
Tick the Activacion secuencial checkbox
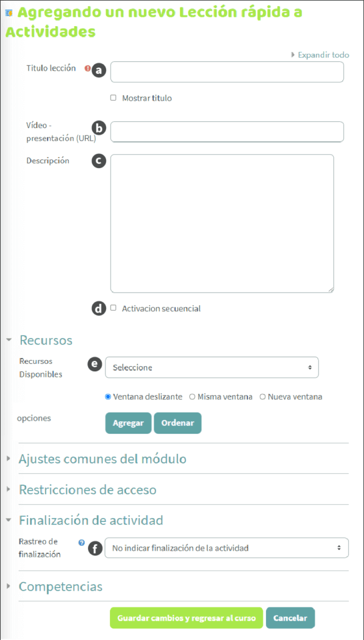(114, 308)
